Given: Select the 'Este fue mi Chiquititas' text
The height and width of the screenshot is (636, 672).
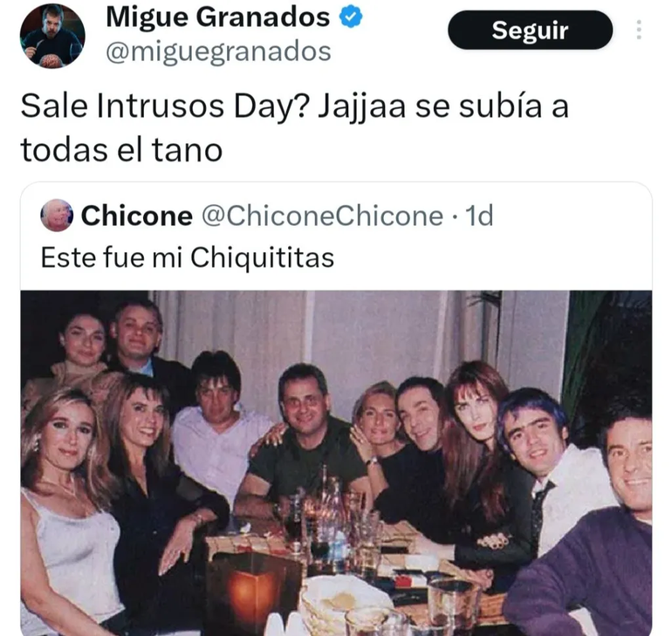Looking at the screenshot, I should coord(188,258).
